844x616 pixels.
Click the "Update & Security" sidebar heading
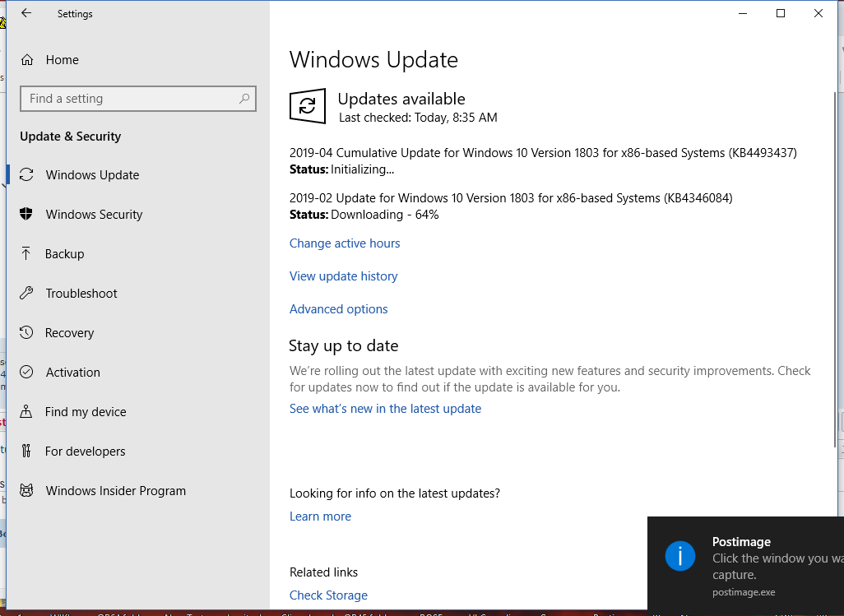(x=71, y=136)
